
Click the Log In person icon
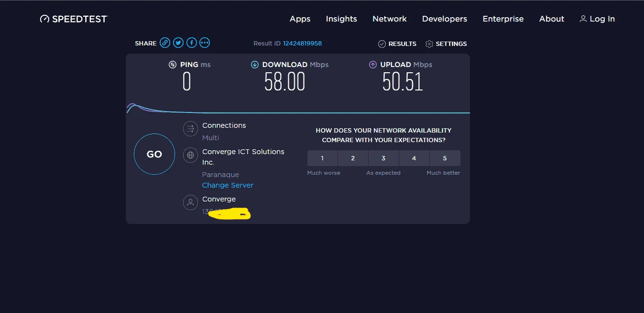(583, 19)
